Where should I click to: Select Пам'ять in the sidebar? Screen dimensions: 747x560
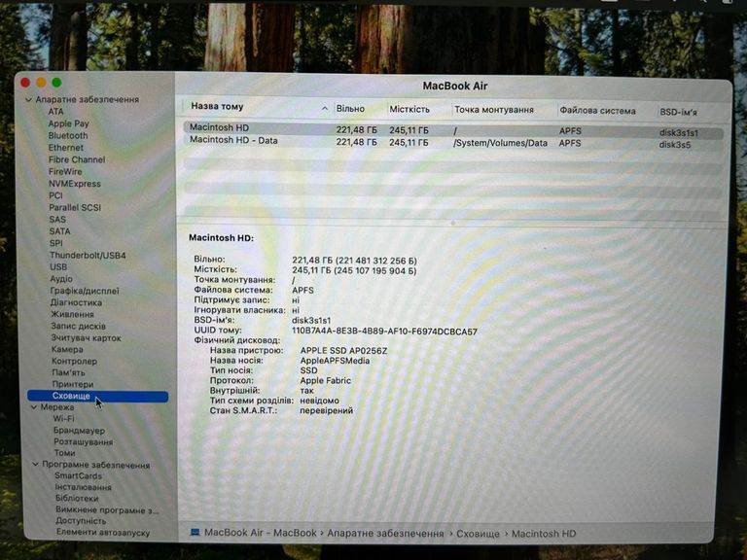[x=69, y=373]
